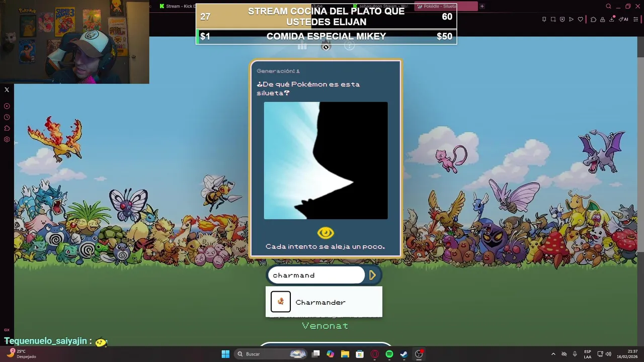This screenshot has height=362, width=644.
Task: Click the send/flow arrow icon in toolbar
Action: 571,20
